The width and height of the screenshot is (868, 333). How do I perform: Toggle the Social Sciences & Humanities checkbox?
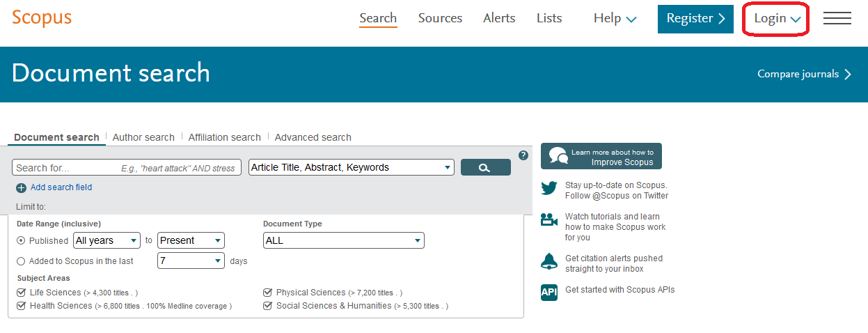pyautogui.click(x=267, y=306)
